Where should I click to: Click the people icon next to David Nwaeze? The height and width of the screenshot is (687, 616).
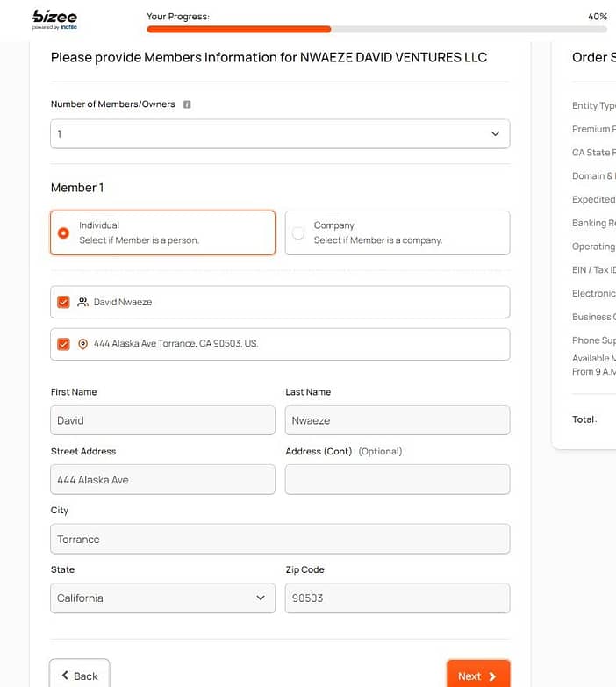point(82,302)
